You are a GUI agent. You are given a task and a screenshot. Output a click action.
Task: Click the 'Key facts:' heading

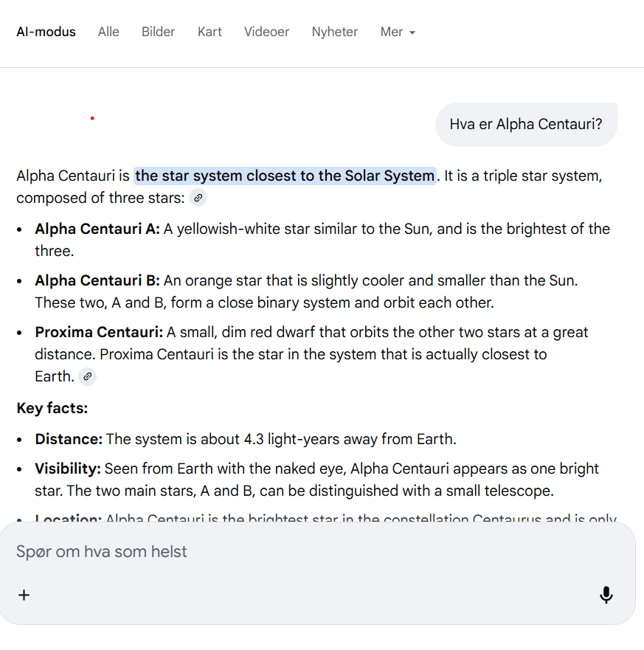[x=52, y=408]
